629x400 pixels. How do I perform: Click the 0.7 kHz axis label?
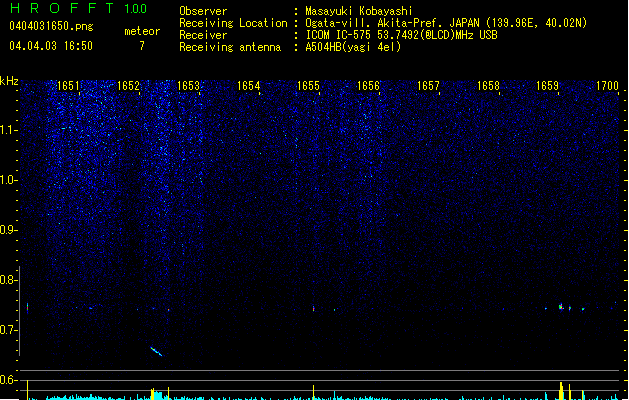click(x=8, y=330)
